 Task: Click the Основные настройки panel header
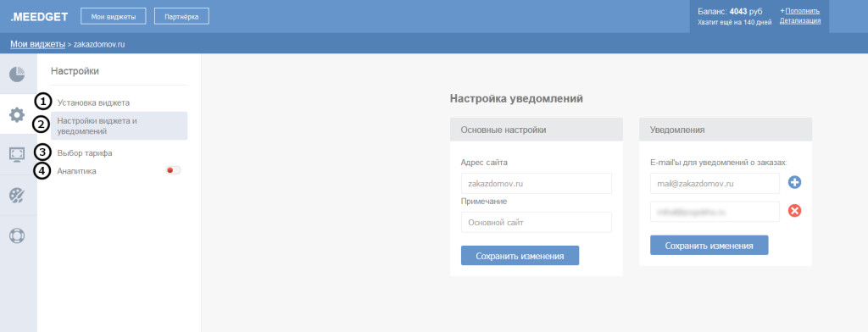click(537, 130)
